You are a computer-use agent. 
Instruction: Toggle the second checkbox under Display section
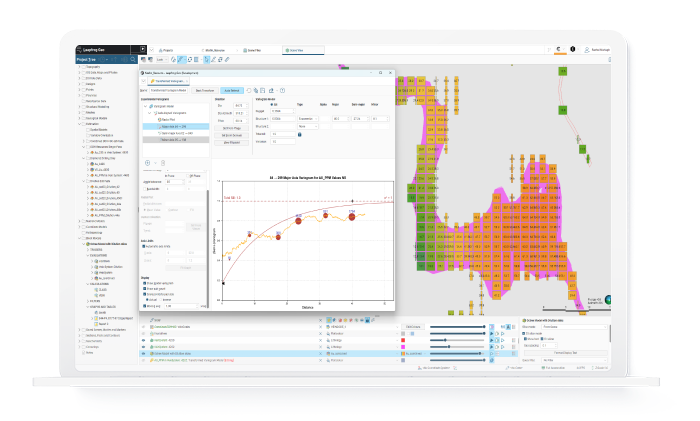145,289
